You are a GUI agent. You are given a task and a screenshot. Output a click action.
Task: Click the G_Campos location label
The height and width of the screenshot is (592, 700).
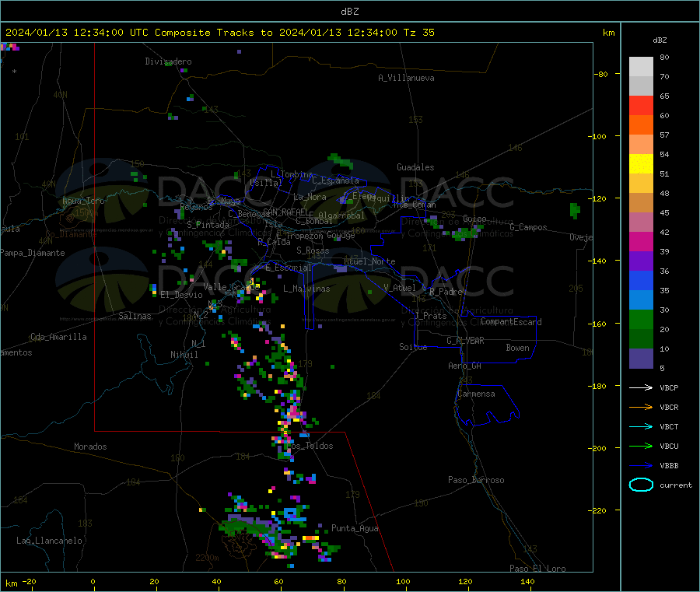click(x=528, y=227)
